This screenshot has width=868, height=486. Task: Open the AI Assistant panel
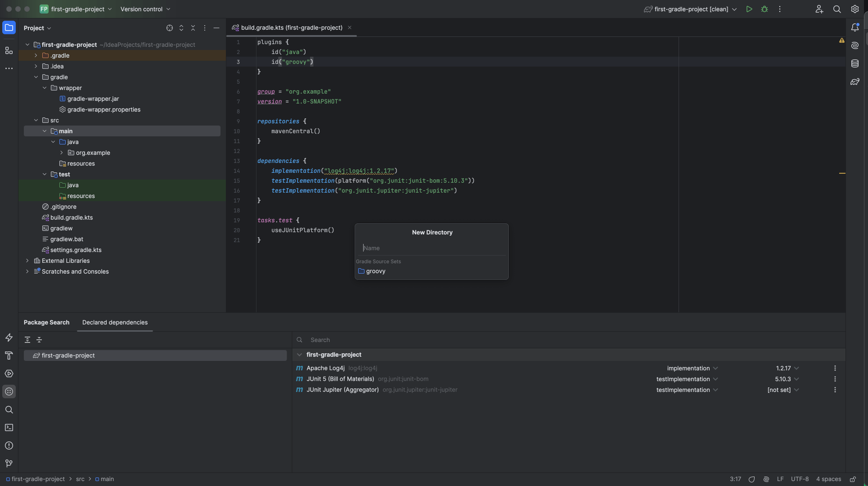pyautogui.click(x=855, y=45)
